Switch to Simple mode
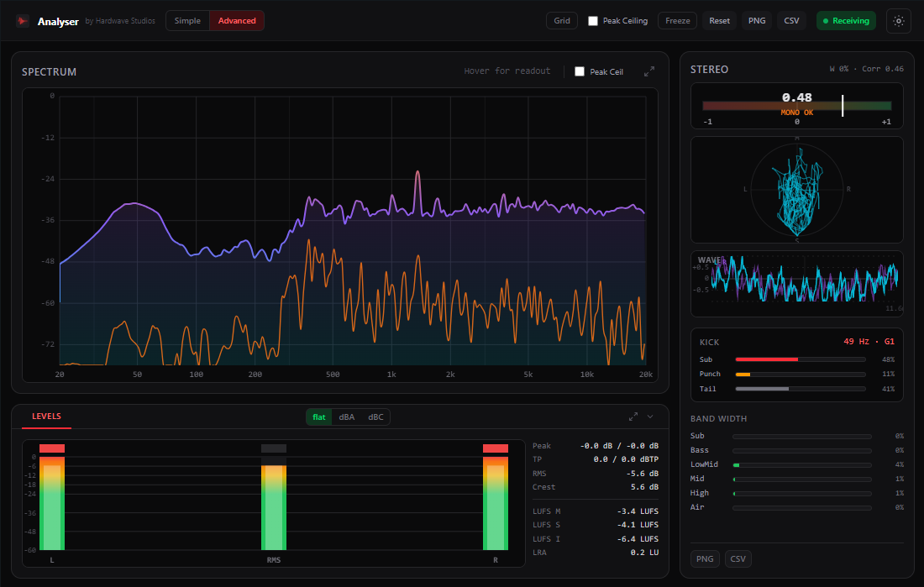924x587 pixels. (187, 21)
